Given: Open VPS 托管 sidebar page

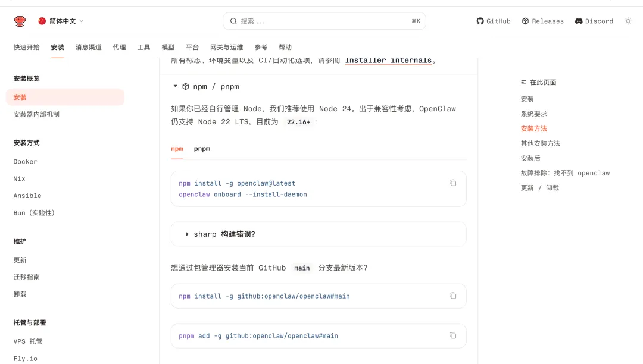Looking at the screenshot, I should [x=28, y=341].
